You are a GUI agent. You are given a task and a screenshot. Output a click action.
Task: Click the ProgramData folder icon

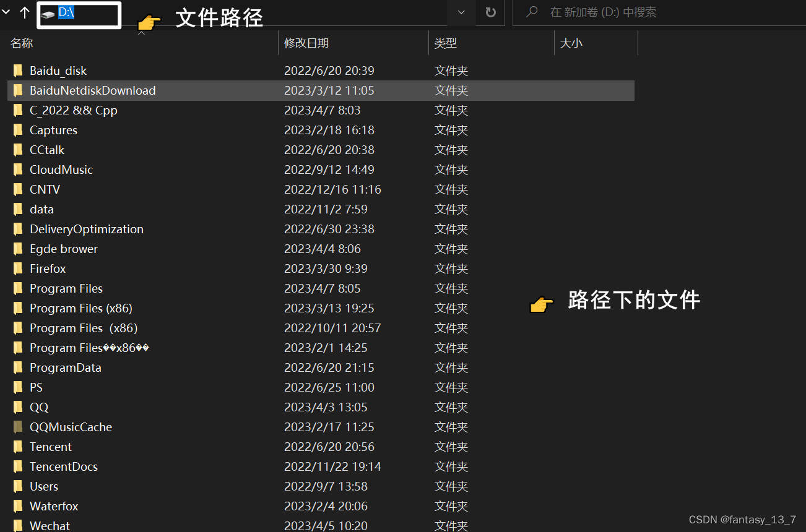click(x=18, y=367)
